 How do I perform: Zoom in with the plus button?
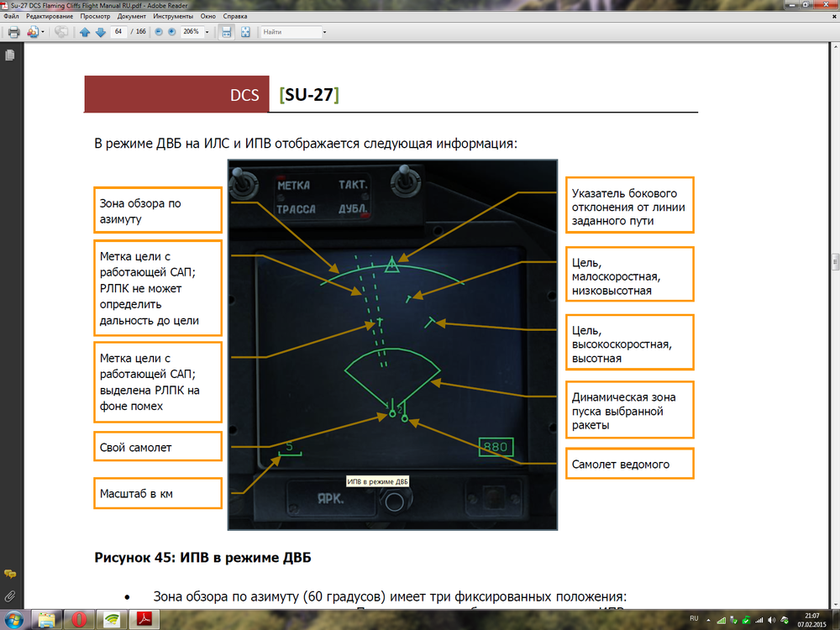tap(172, 32)
